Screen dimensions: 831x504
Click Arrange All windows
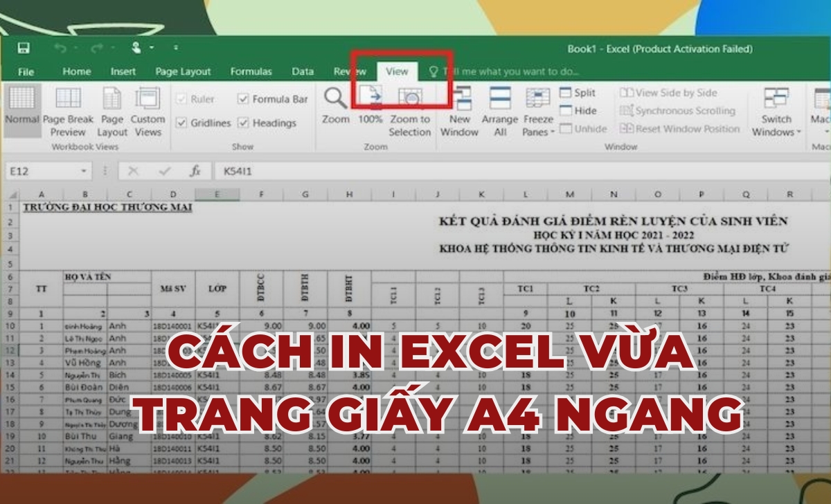500,112
